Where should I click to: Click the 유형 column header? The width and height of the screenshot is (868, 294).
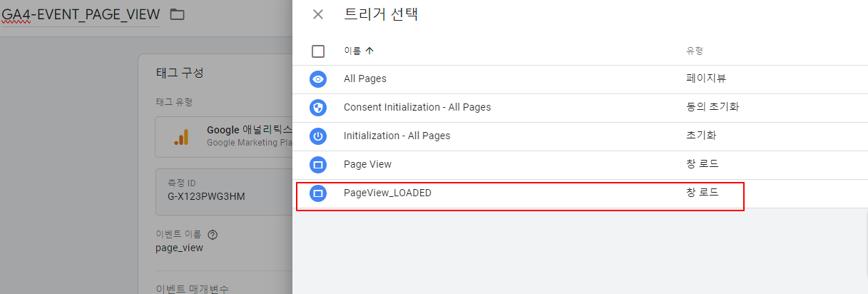[695, 51]
